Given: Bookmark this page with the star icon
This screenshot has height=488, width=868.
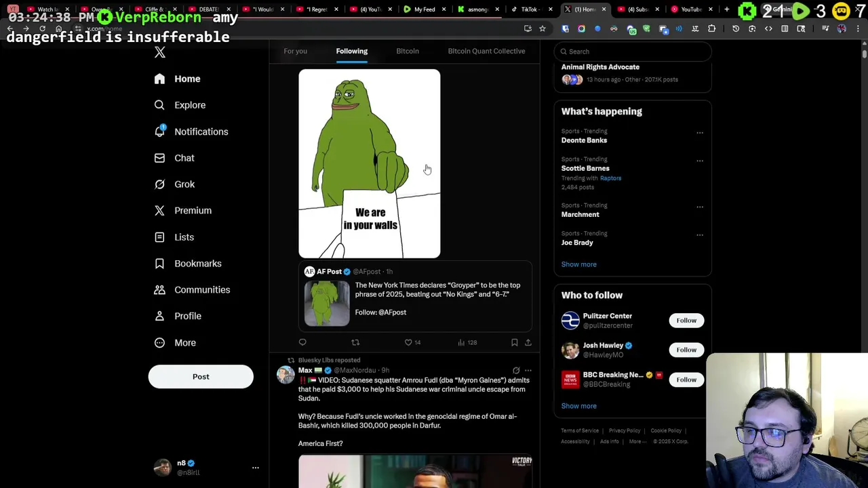Looking at the screenshot, I should (x=542, y=28).
